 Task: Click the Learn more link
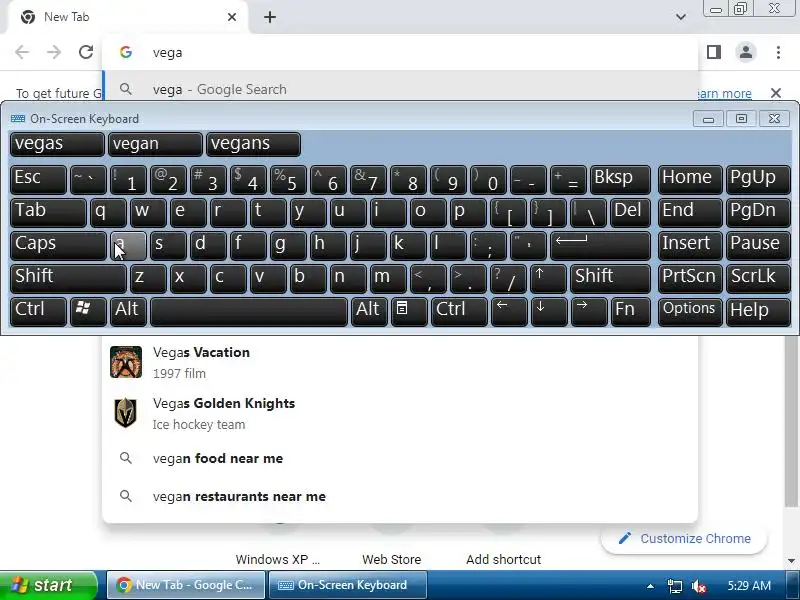[724, 93]
